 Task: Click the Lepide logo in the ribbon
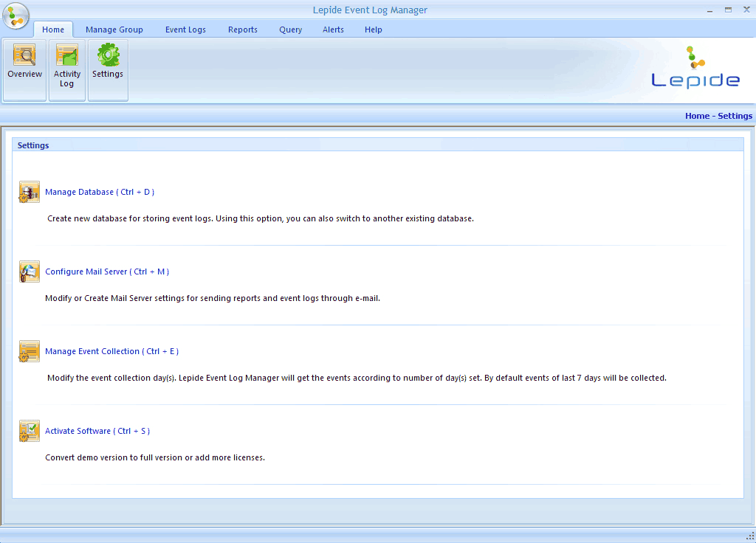pos(695,67)
